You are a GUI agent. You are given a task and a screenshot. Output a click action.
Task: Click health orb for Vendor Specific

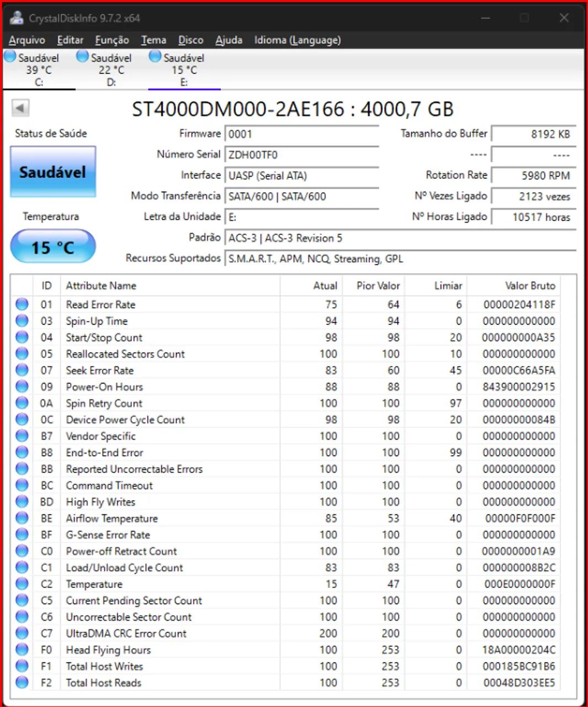[22, 436]
